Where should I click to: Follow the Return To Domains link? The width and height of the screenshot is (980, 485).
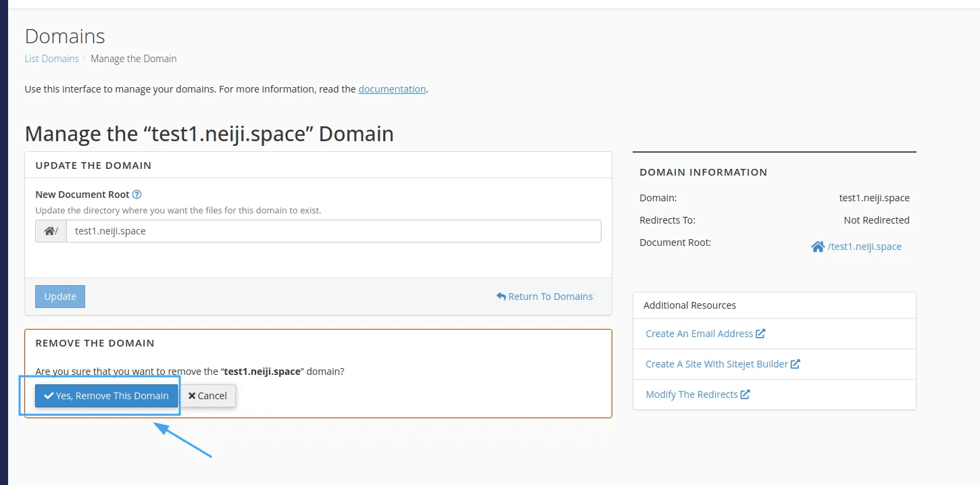(x=550, y=296)
